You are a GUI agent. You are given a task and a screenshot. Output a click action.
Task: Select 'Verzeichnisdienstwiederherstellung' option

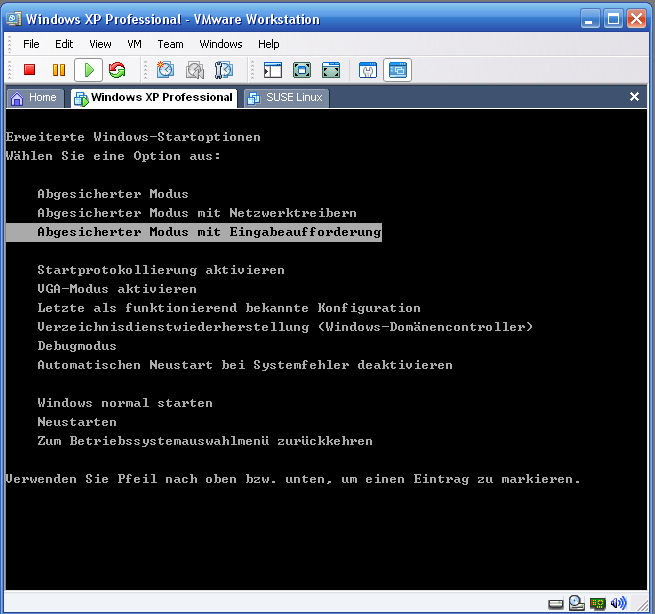(x=285, y=327)
